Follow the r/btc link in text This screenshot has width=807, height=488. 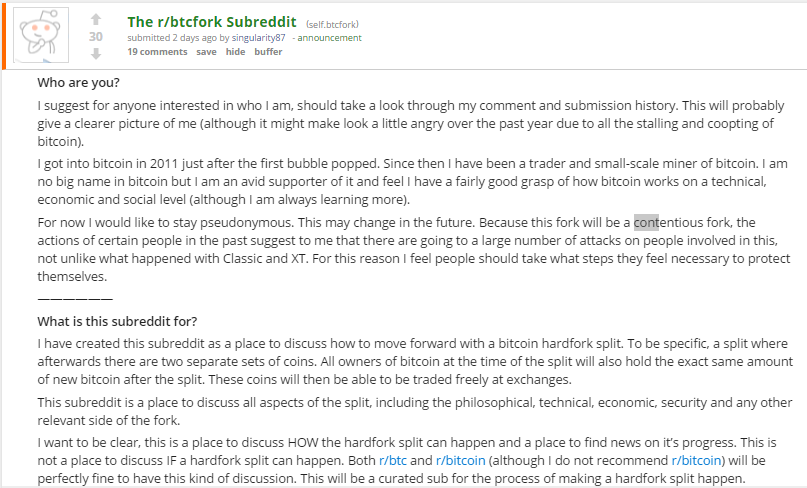(x=392, y=460)
